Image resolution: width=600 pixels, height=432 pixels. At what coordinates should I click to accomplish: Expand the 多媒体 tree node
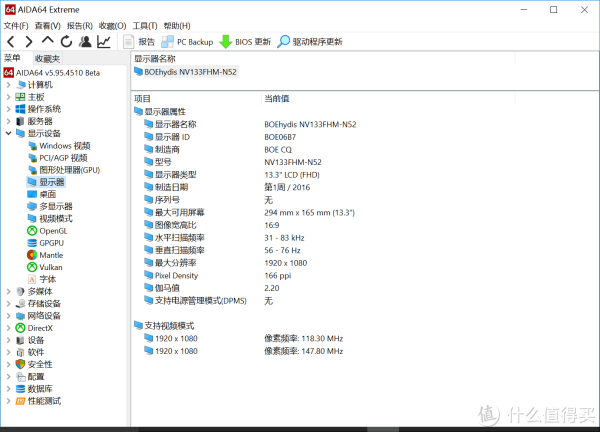(x=8, y=292)
